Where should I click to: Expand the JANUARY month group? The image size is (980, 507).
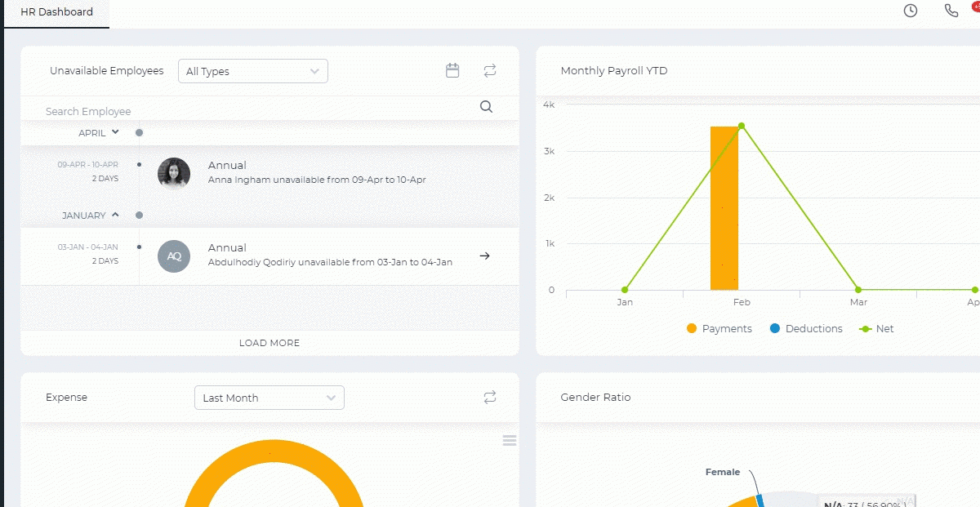tap(115, 215)
